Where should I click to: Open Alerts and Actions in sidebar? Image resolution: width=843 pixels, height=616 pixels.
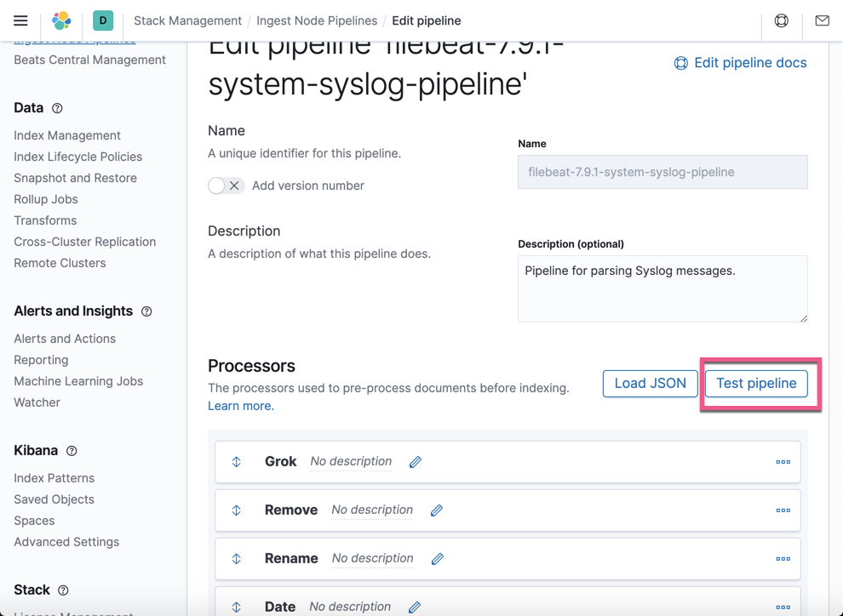pyautogui.click(x=65, y=339)
